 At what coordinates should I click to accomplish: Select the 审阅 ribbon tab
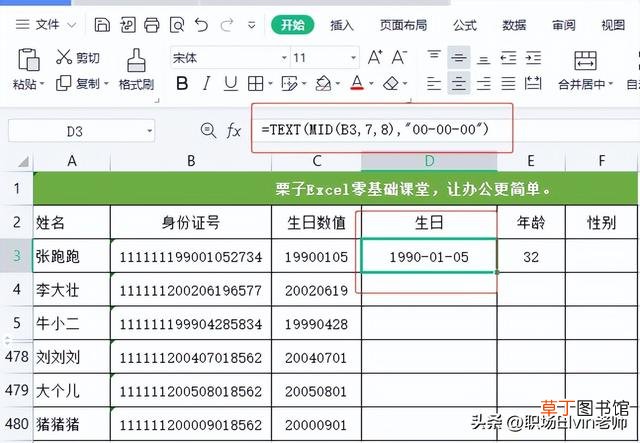[x=563, y=25]
